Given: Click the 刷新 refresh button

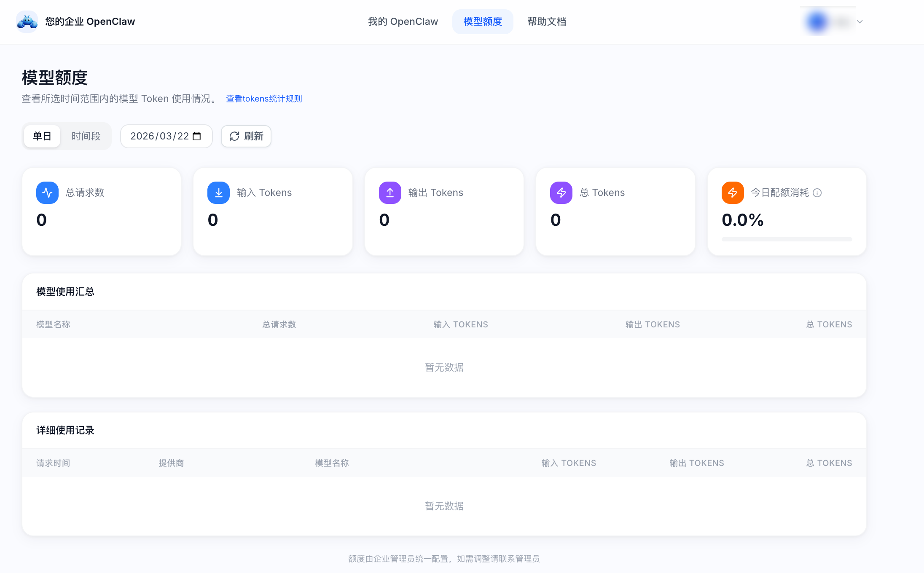Looking at the screenshot, I should pos(246,136).
